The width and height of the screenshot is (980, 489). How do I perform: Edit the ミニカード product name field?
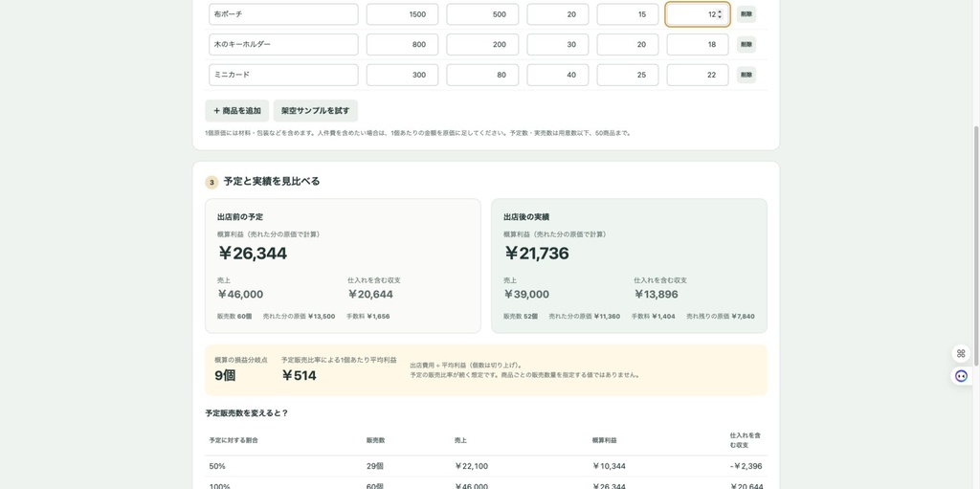283,75
